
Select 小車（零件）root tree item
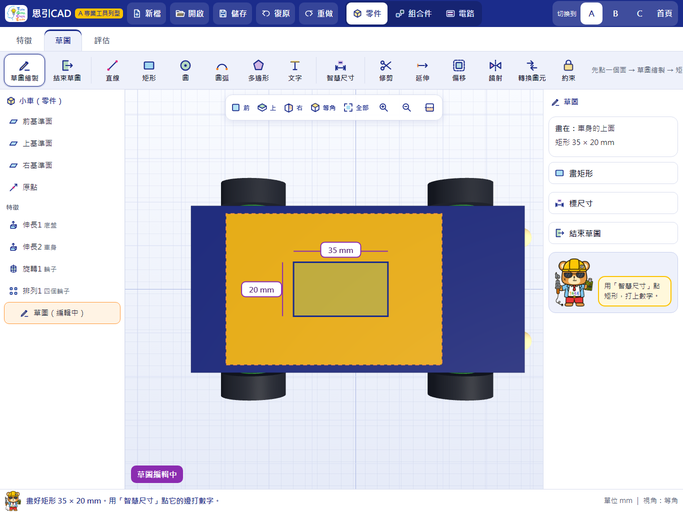pos(62,101)
